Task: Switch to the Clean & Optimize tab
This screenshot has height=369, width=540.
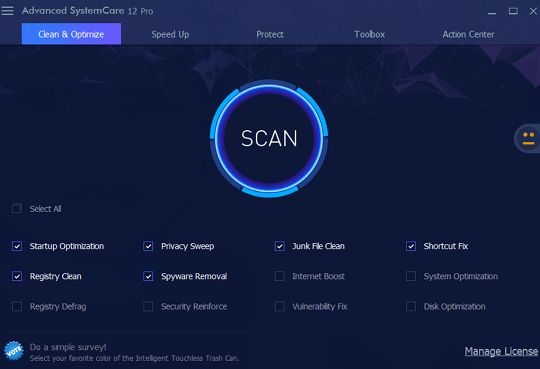Action: click(x=71, y=34)
